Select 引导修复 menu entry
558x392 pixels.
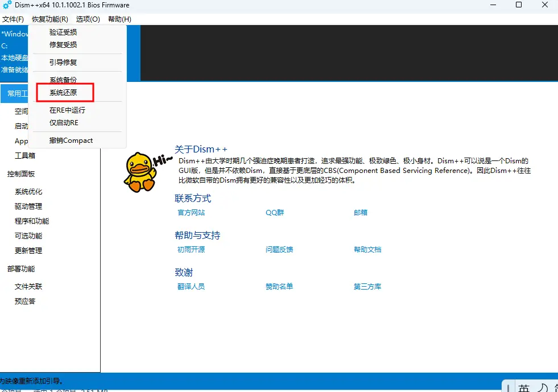pos(63,63)
